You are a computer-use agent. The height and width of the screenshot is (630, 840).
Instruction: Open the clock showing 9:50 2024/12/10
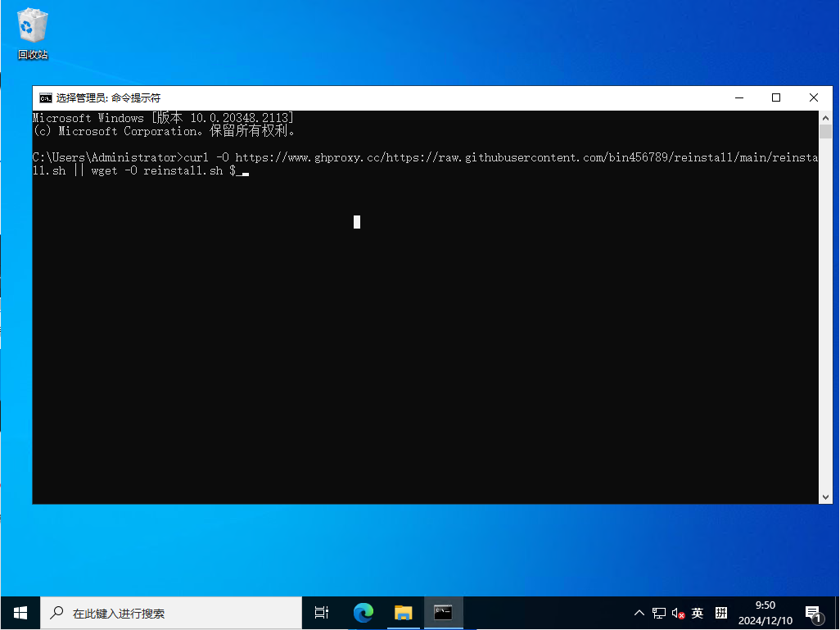tap(765, 613)
